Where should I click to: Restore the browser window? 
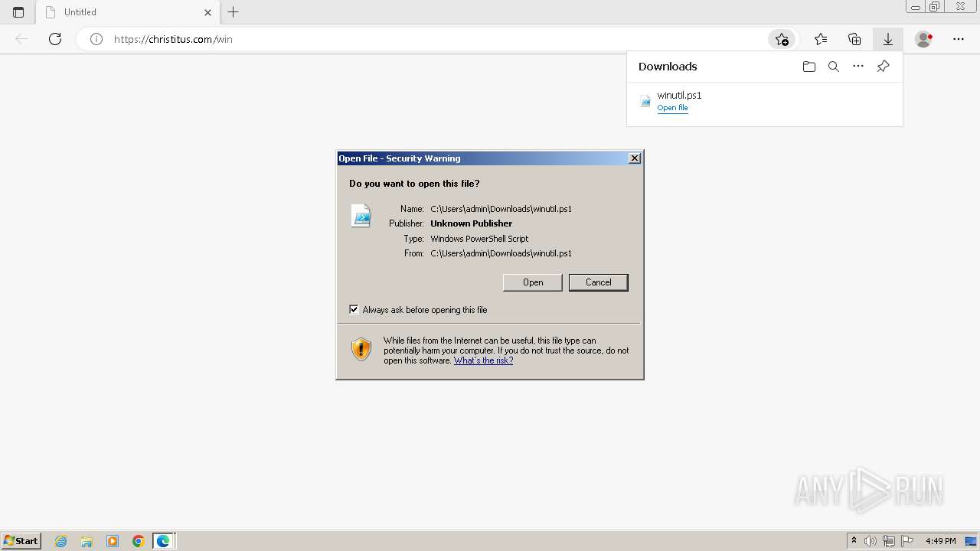pos(934,7)
